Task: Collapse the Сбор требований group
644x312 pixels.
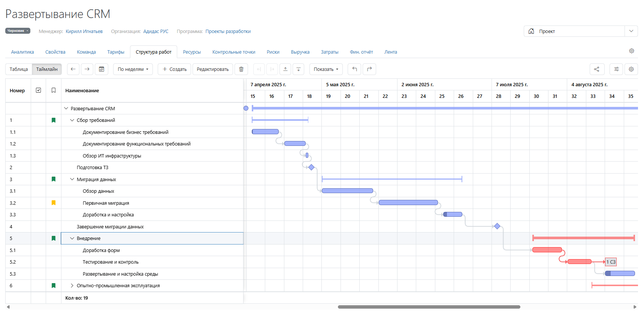Action: [x=72, y=120]
